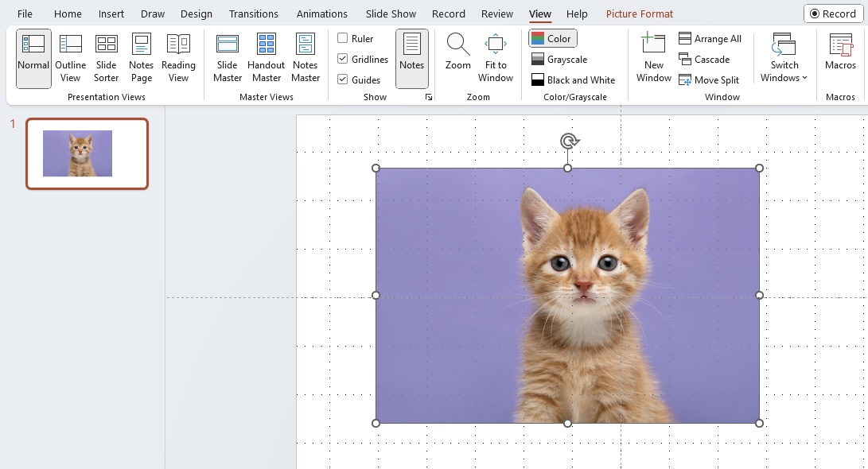Image resolution: width=868 pixels, height=469 pixels.
Task: Switch to the Help tab
Action: click(577, 14)
